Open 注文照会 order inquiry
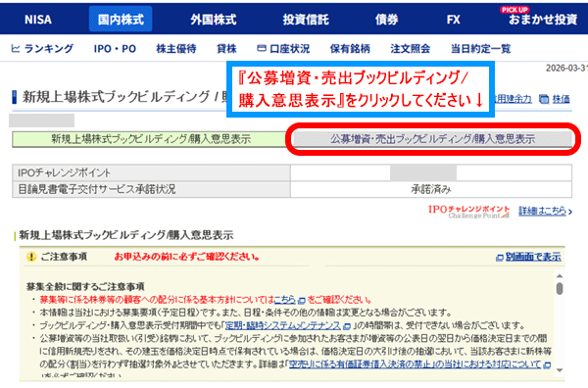The height and width of the screenshot is (388, 588). (410, 49)
